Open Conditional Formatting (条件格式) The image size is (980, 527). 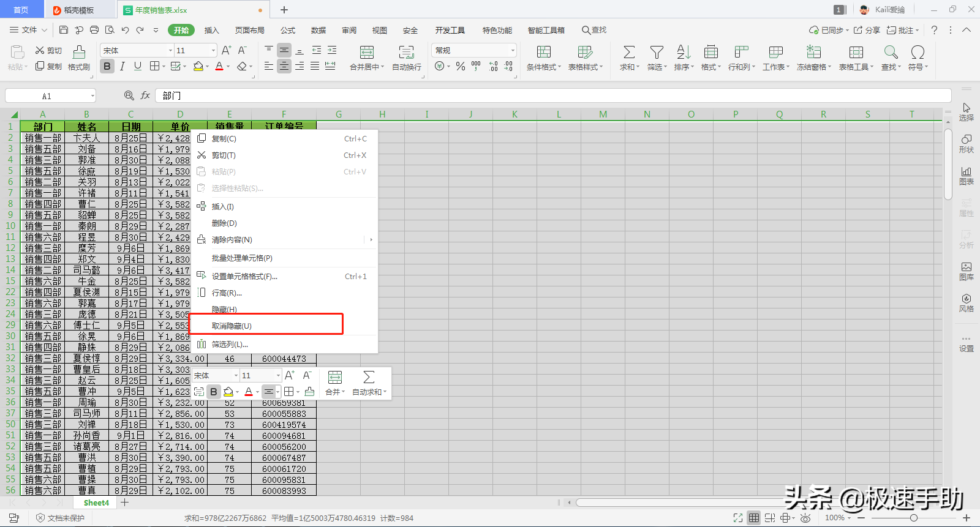point(543,58)
